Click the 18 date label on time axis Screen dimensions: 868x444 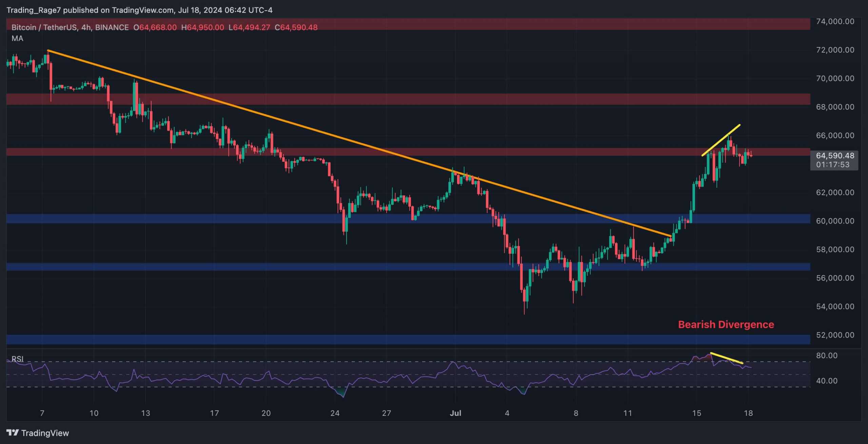tap(748, 413)
